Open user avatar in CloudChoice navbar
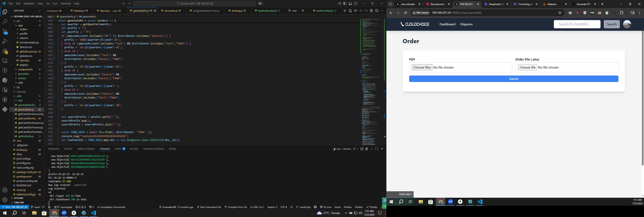The height and width of the screenshot is (217, 644). (627, 24)
